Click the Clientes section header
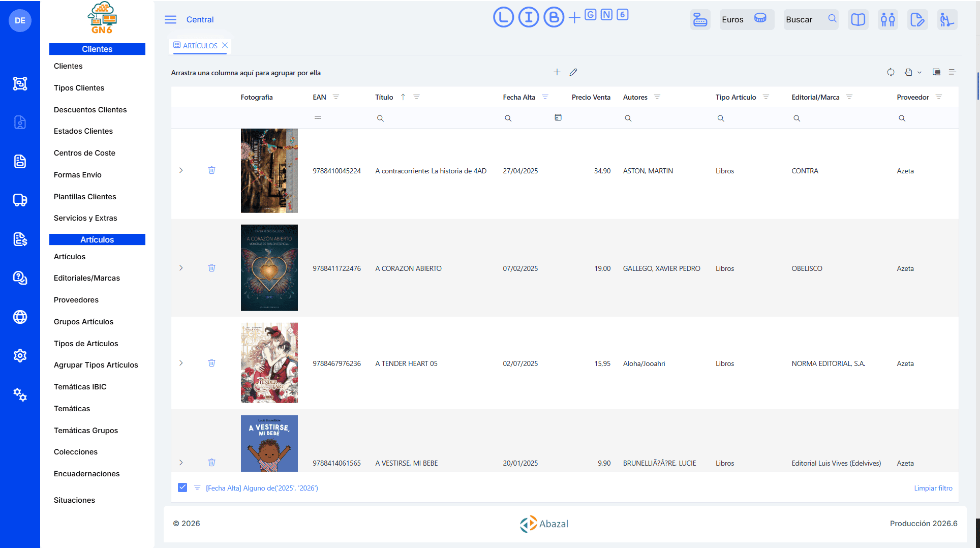Viewport: 980px width, 549px height. pyautogui.click(x=97, y=49)
